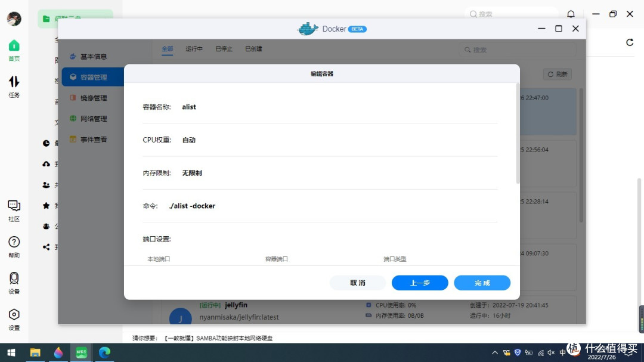Expand notification area chevron in system tray
Viewport: 644px width, 362px height.
point(495,352)
